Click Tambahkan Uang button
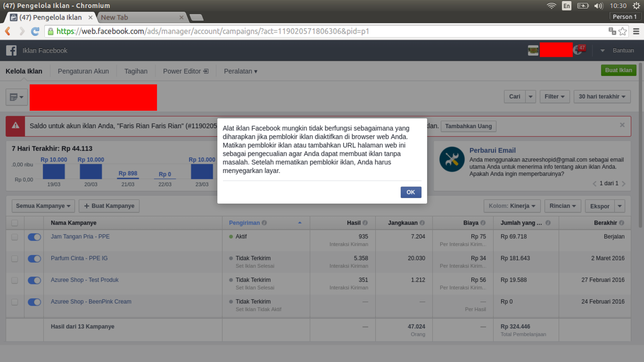This screenshot has height=362, width=644. (468, 126)
